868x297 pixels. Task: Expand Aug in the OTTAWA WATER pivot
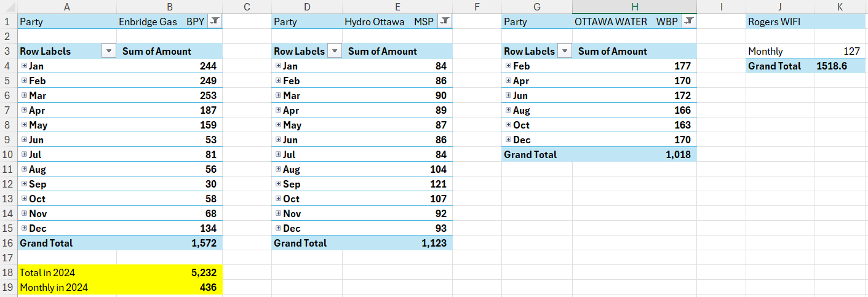(x=508, y=110)
